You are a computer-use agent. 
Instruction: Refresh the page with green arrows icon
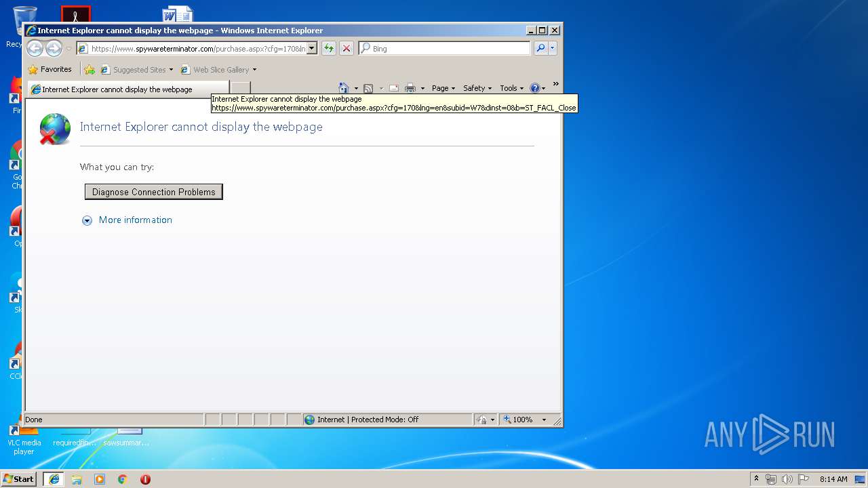coord(329,48)
